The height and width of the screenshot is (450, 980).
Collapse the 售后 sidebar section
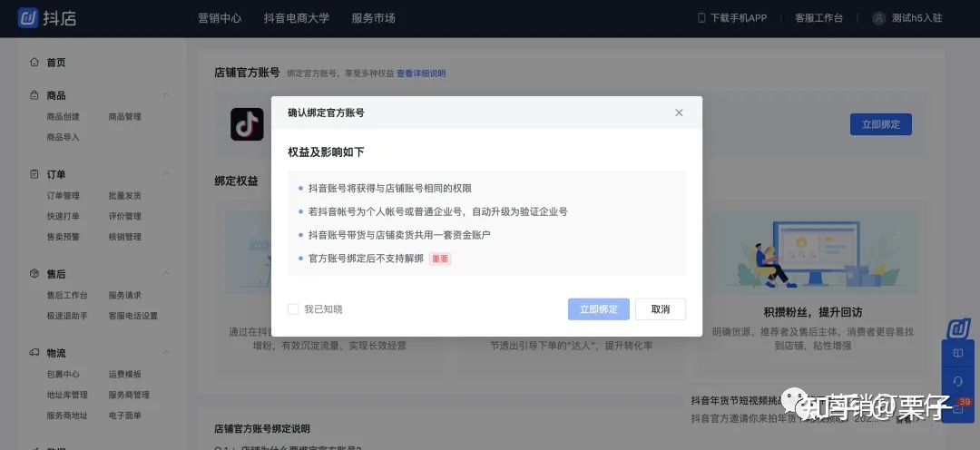[166, 273]
